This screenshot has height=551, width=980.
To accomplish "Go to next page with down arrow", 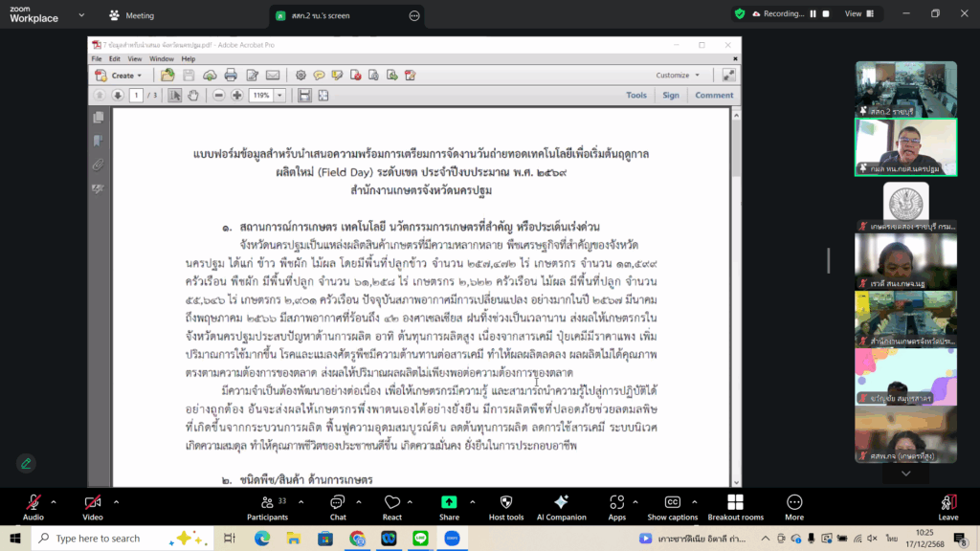I will pyautogui.click(x=118, y=95).
